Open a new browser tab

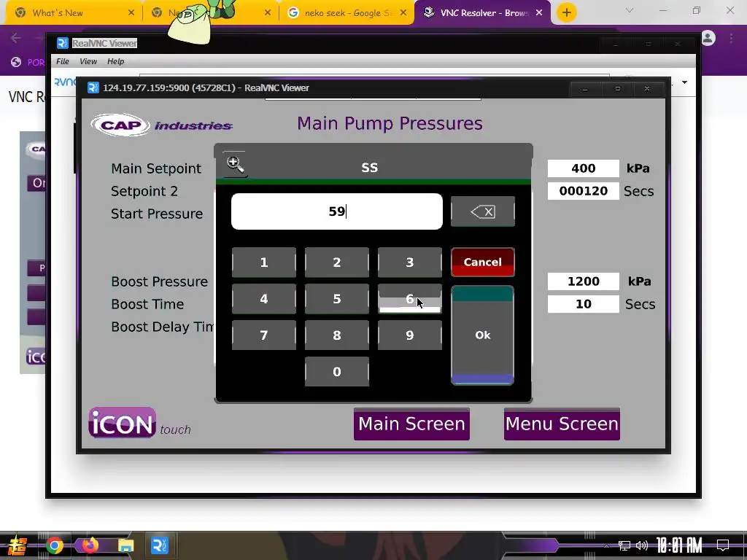click(x=566, y=13)
